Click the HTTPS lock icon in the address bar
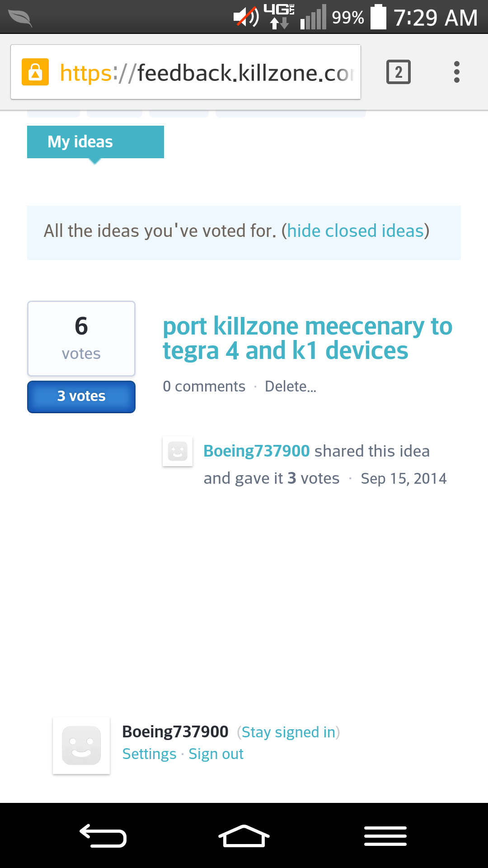Viewport: 488px width, 868px height. (x=35, y=71)
